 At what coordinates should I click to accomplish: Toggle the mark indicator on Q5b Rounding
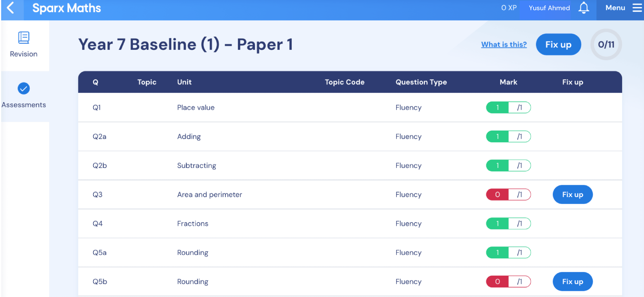coord(508,281)
